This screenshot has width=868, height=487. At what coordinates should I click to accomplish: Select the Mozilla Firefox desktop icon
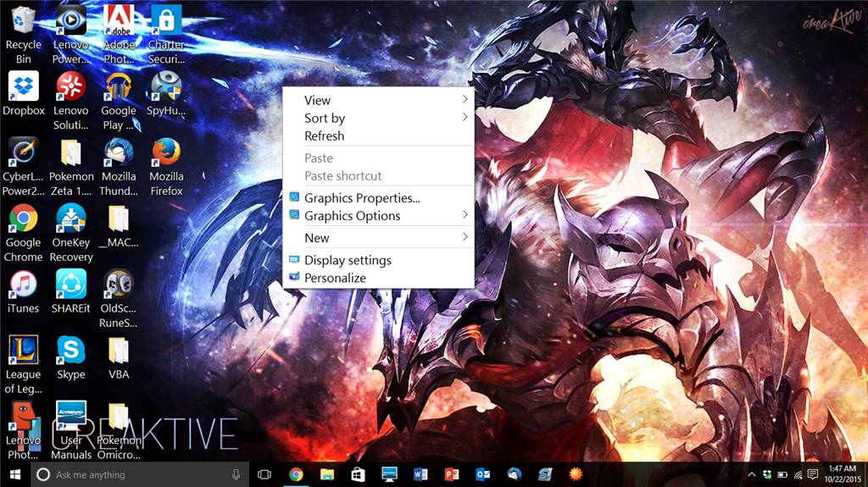[166, 167]
